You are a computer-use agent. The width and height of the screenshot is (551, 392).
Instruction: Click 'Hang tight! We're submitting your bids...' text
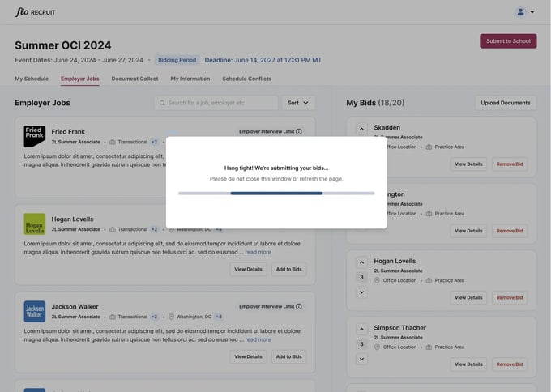click(x=276, y=168)
